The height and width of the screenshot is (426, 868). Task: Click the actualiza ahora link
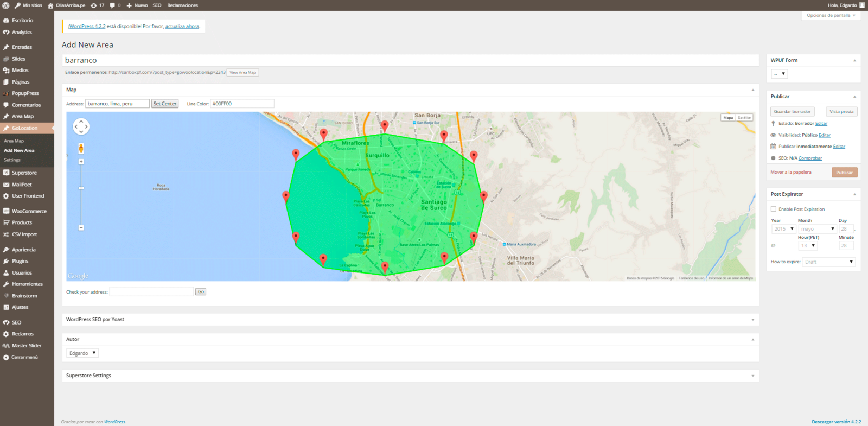(x=182, y=27)
